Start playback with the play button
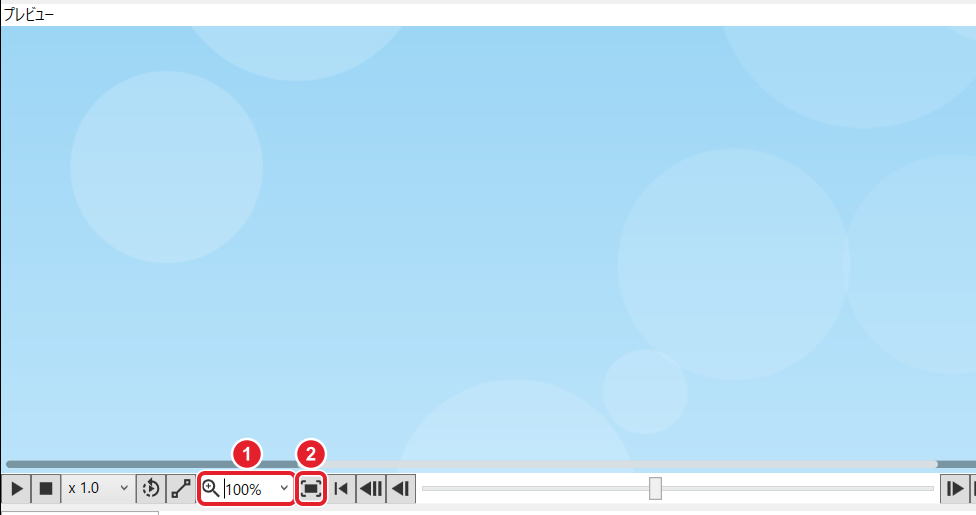Image resolution: width=976 pixels, height=515 pixels. pos(17,489)
